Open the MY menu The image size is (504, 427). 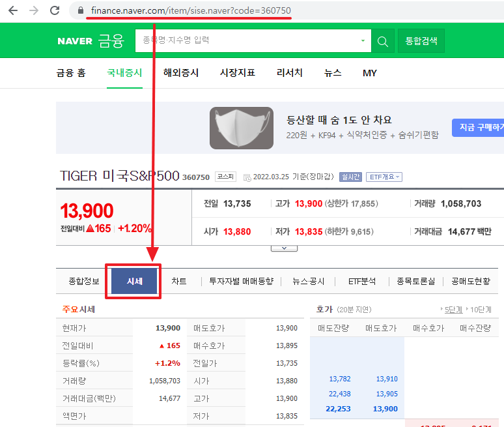coord(370,73)
